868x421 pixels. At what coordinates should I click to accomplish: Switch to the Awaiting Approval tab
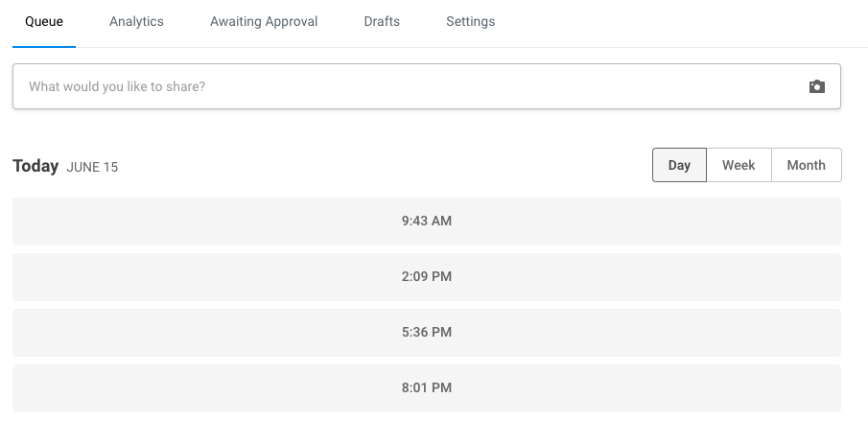[x=264, y=21]
